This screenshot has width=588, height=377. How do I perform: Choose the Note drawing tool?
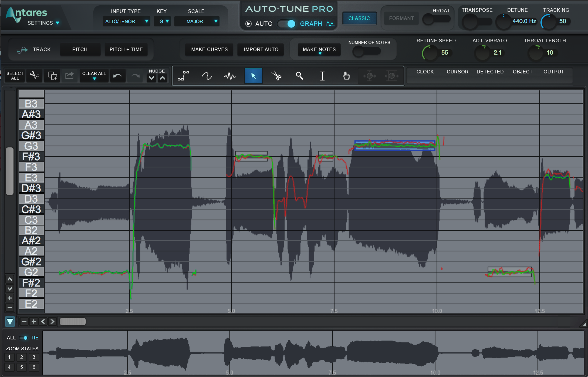pyautogui.click(x=230, y=76)
